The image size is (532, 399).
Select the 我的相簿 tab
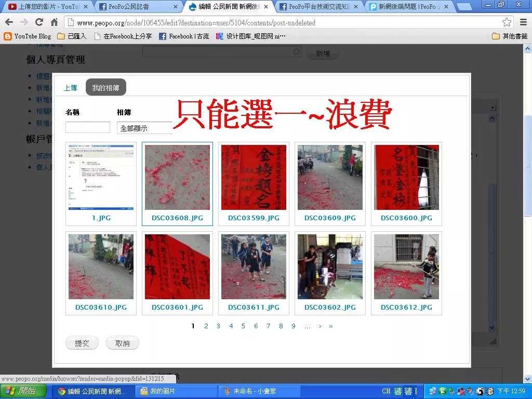106,87
